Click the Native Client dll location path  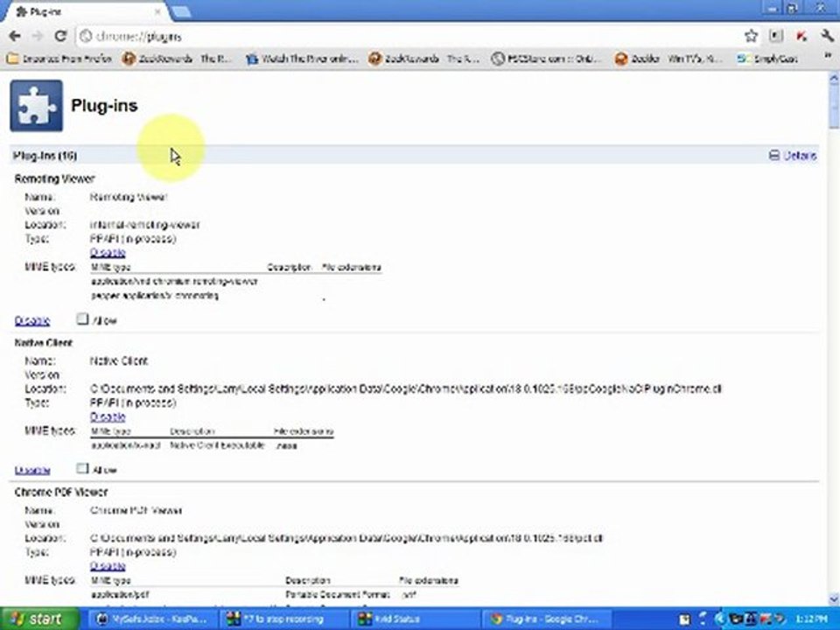pos(405,388)
